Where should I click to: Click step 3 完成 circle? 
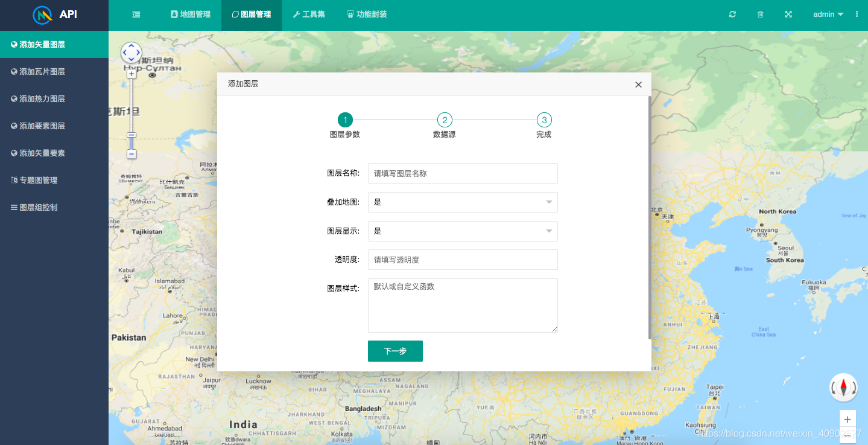click(x=544, y=120)
